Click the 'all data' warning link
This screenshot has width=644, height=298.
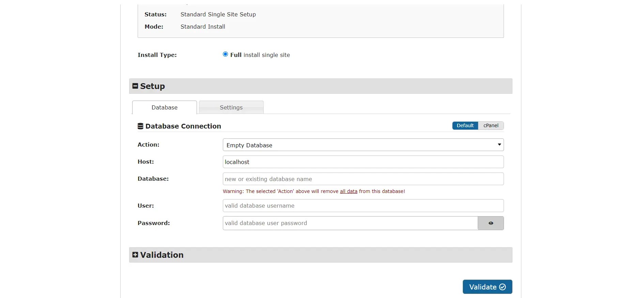coord(349,192)
